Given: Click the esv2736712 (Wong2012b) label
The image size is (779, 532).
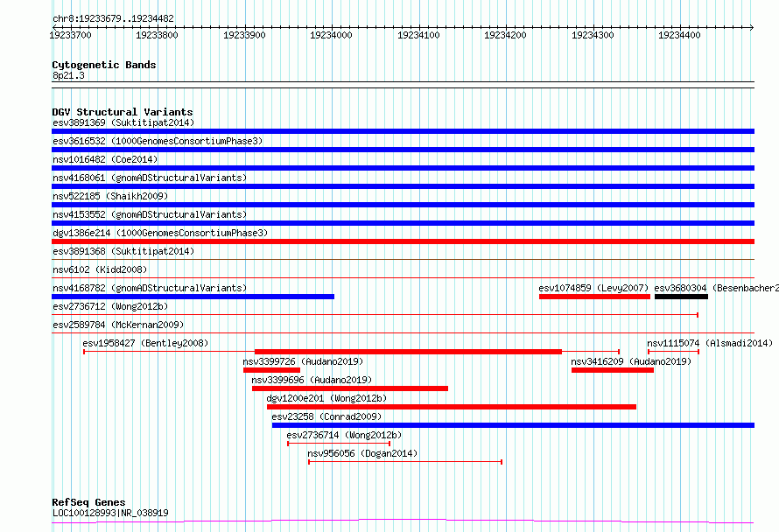Looking at the screenshot, I should pos(110,306).
